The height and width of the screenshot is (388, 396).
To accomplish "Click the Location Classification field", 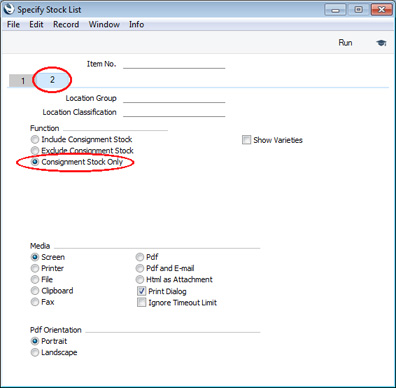I will (x=174, y=112).
